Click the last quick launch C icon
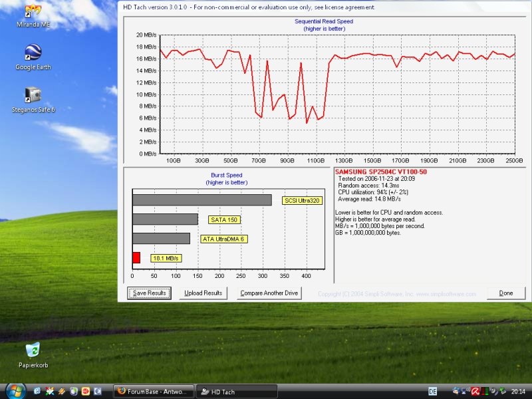 (x=97, y=391)
